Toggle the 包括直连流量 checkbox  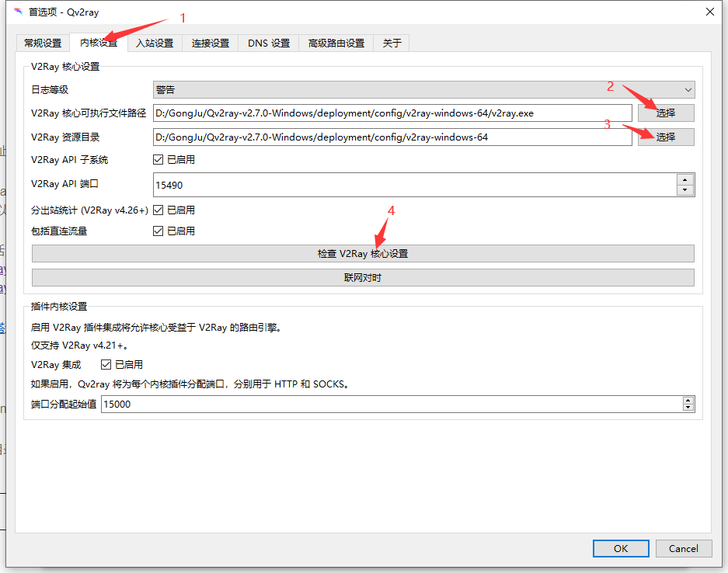tap(158, 231)
